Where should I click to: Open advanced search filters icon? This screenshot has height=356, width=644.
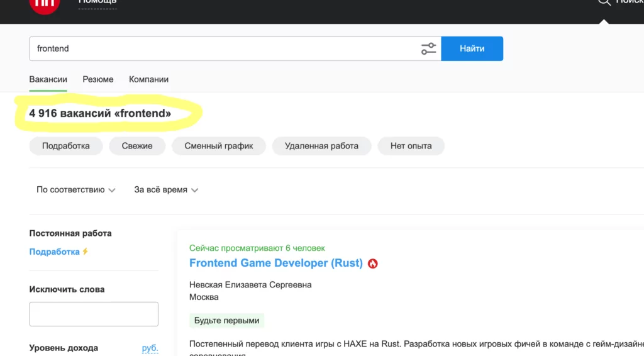428,48
